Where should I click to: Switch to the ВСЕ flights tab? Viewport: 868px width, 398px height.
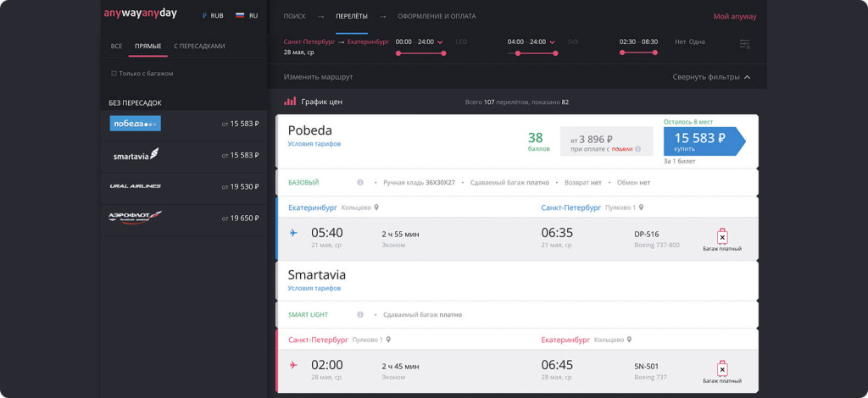116,47
